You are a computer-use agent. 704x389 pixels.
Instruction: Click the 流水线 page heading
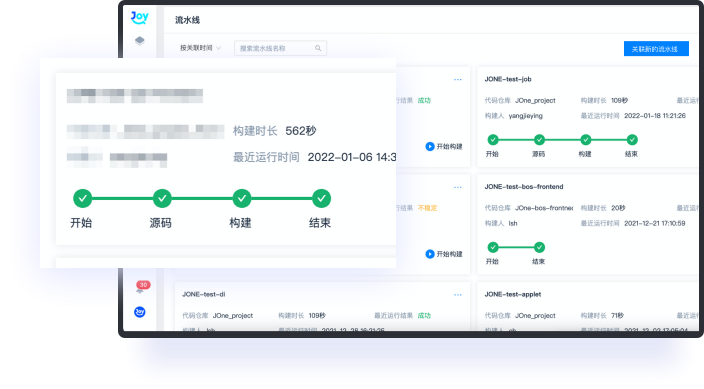187,20
